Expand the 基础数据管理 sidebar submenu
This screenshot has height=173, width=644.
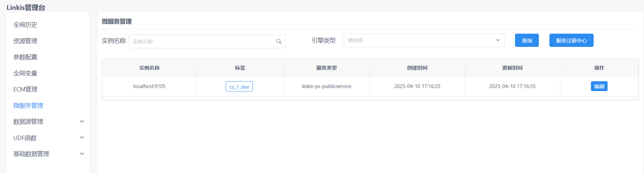pos(82,154)
